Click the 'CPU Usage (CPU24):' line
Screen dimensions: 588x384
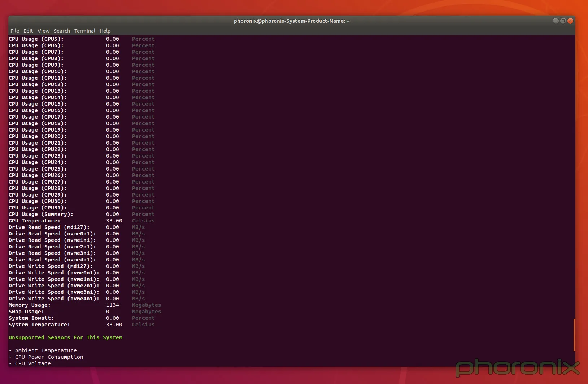[82, 162]
